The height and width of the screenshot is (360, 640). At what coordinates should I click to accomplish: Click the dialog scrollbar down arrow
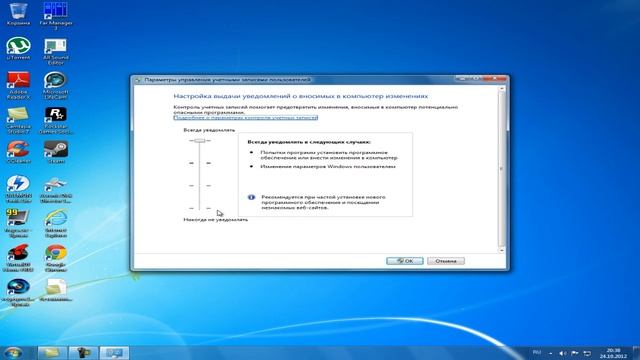tap(502, 250)
